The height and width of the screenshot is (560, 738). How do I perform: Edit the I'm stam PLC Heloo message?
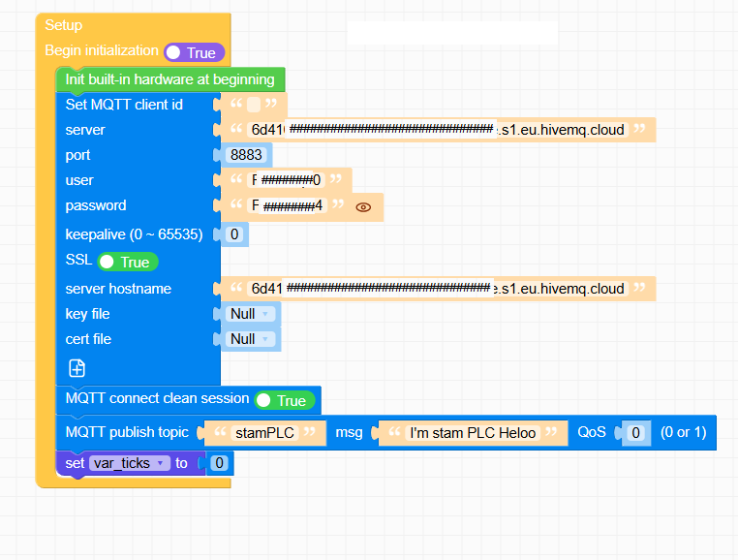tap(473, 433)
